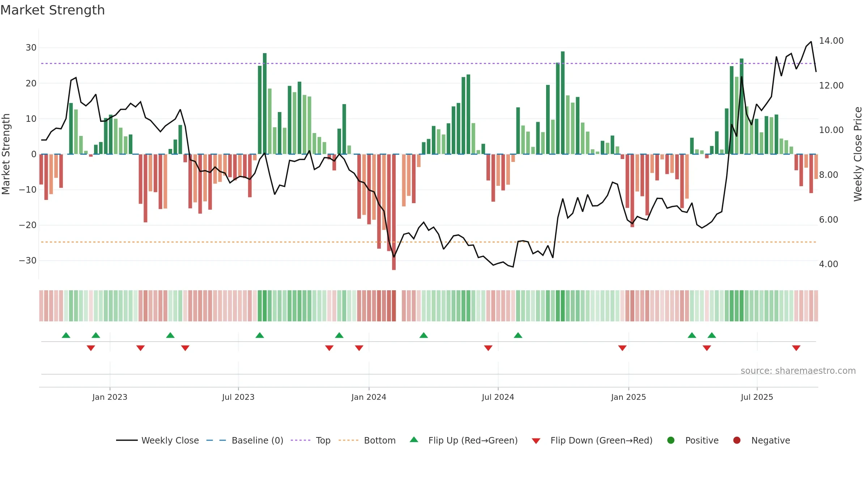Click the Flip Up marker just after Jul 2024
The image size is (868, 488).
tap(518, 335)
